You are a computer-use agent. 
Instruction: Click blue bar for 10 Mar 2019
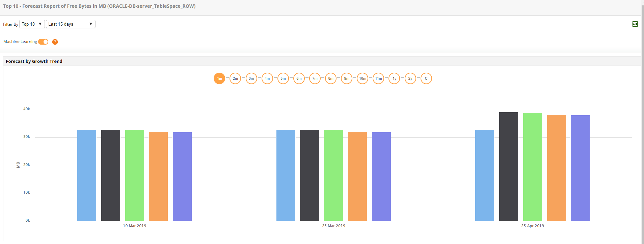[87, 175]
